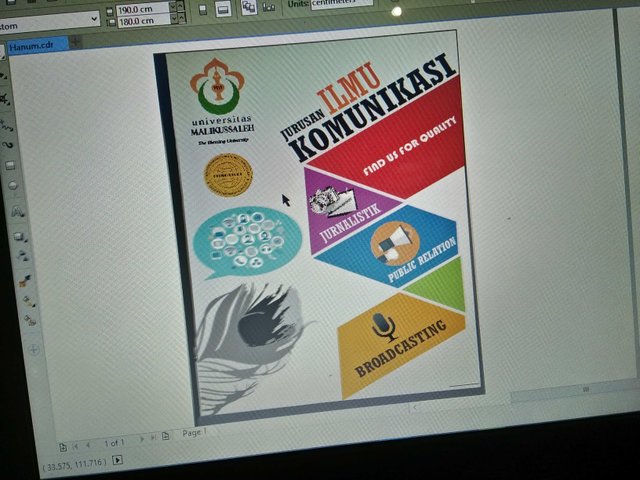Select the Crop tool in toolbox
The width and height of the screenshot is (640, 480).
coord(5,99)
